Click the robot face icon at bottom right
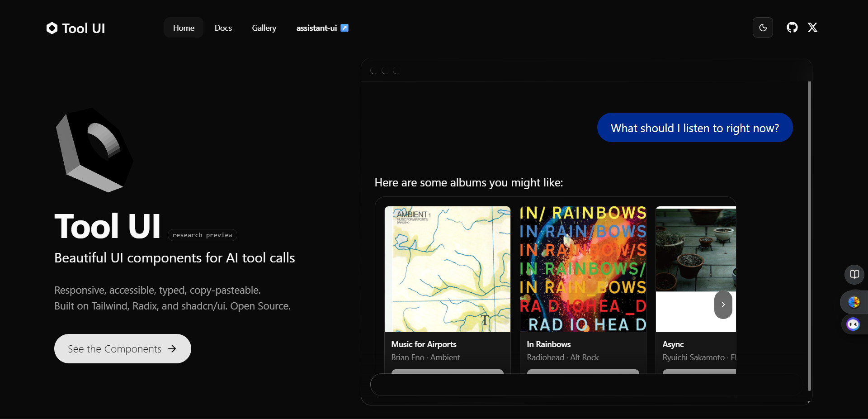The width and height of the screenshot is (868, 419). coord(853,324)
